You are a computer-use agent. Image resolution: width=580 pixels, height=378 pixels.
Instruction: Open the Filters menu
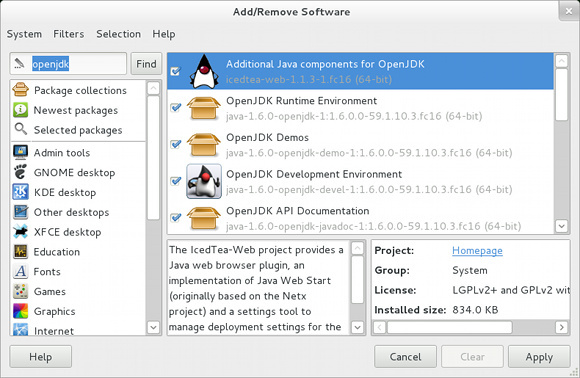[x=69, y=34]
